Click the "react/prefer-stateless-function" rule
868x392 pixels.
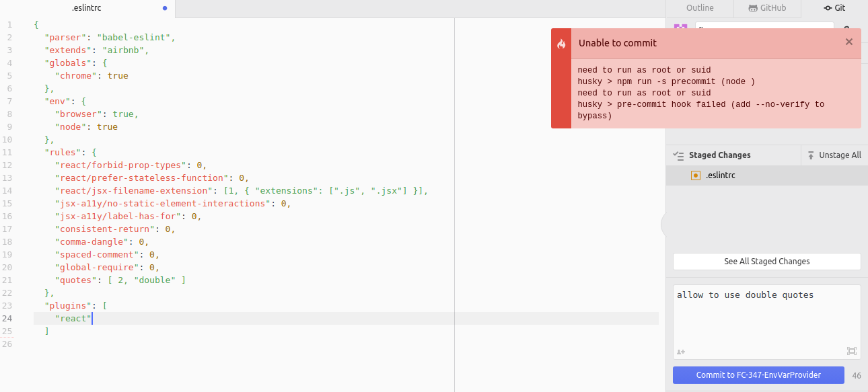coord(142,178)
